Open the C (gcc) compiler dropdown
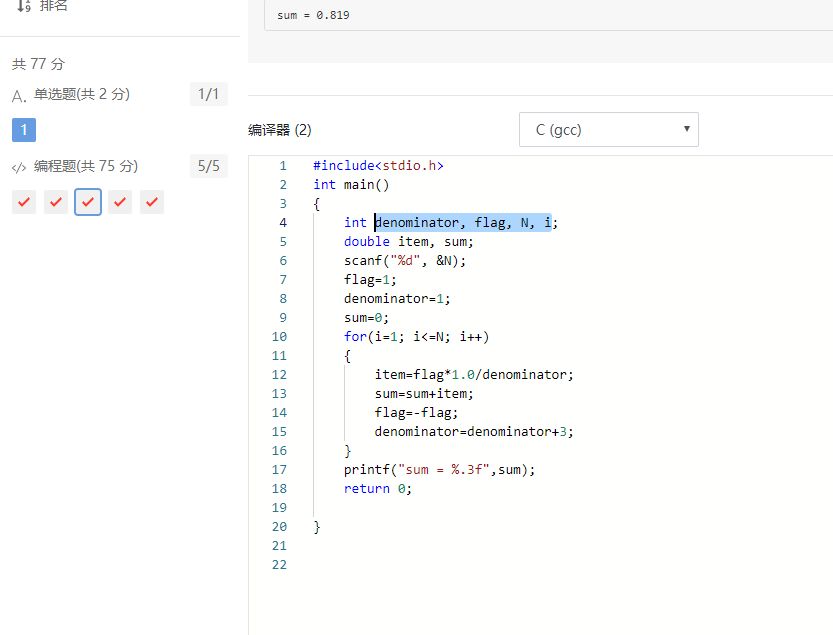The height and width of the screenshot is (635, 833). 608,129
